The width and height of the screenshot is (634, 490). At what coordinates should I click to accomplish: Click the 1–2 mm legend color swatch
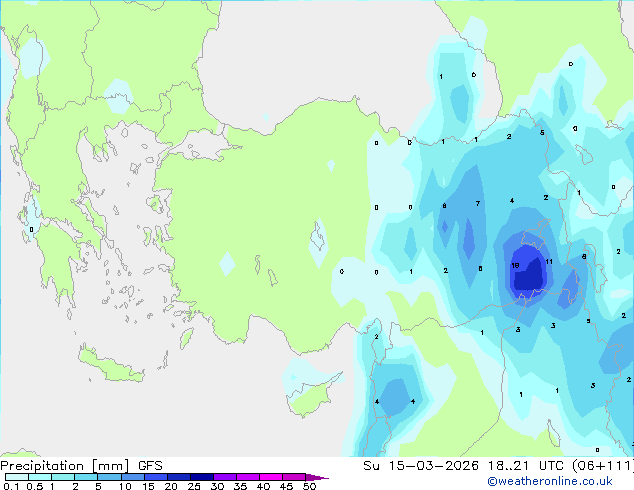click(63, 477)
